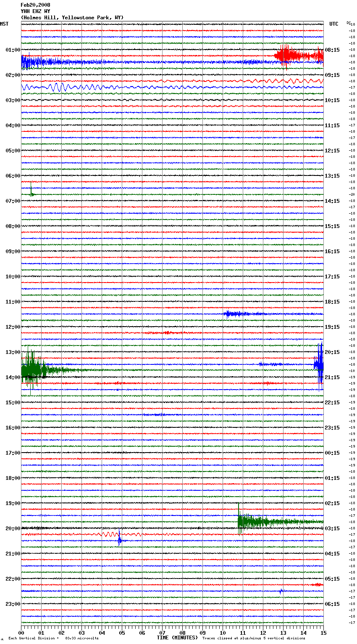The height and width of the screenshot is (644, 357).
Task: Select the 18:00 MST time label
Action: [x=13, y=478]
